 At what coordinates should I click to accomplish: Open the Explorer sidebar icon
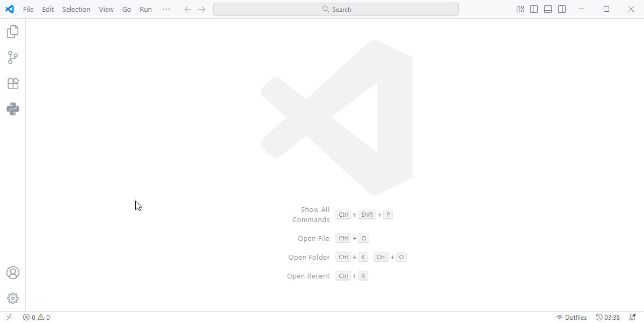(x=12, y=32)
